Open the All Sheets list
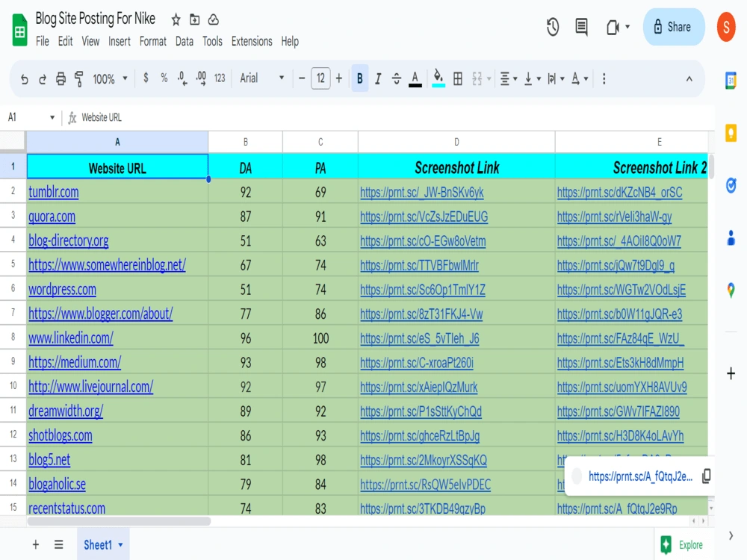Viewport: 747px width, 560px height. tap(58, 544)
